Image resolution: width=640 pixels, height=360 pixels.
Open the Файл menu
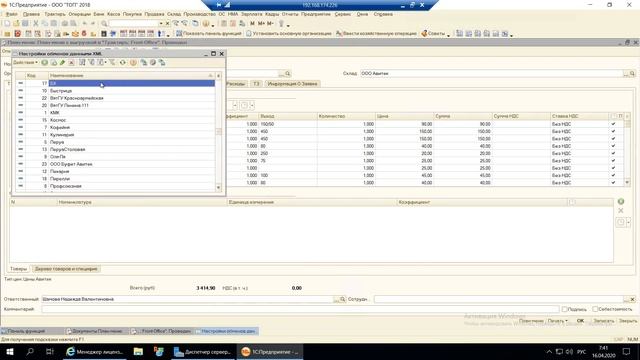click(11, 14)
